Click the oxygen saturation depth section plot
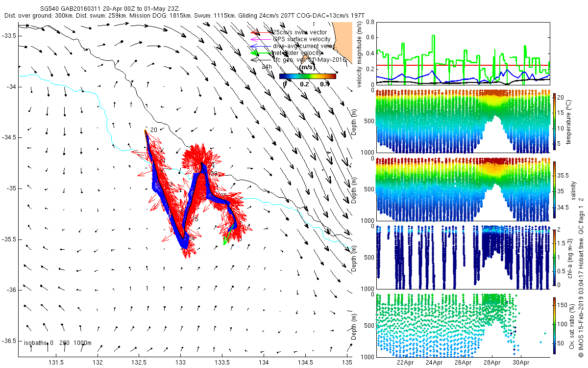Viewport: 588px width, 368px height. (463, 325)
